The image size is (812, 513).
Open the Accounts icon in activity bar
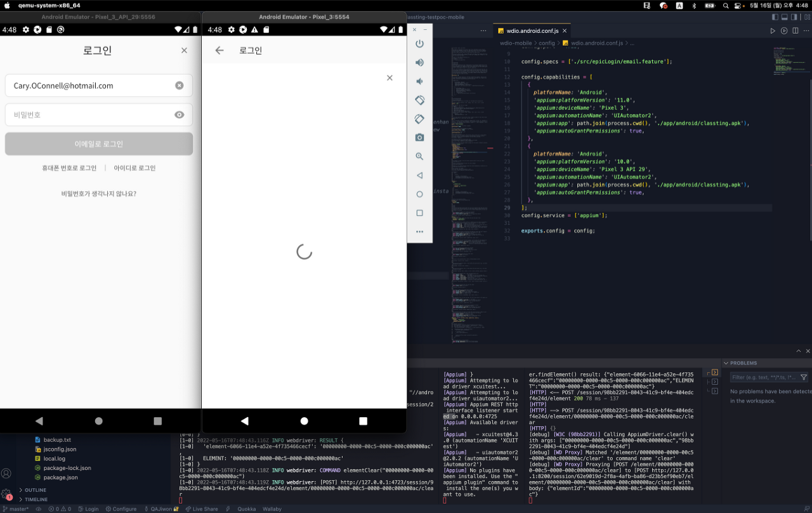[x=6, y=473]
